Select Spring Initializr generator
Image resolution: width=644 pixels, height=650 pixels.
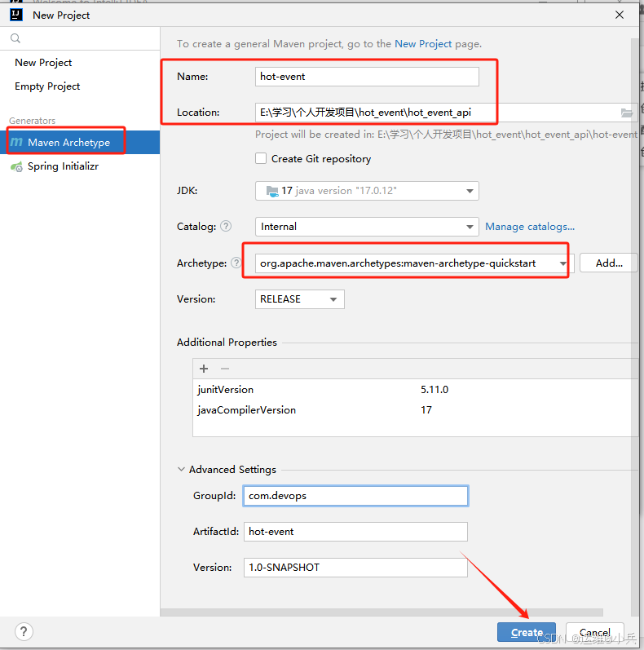[80, 166]
